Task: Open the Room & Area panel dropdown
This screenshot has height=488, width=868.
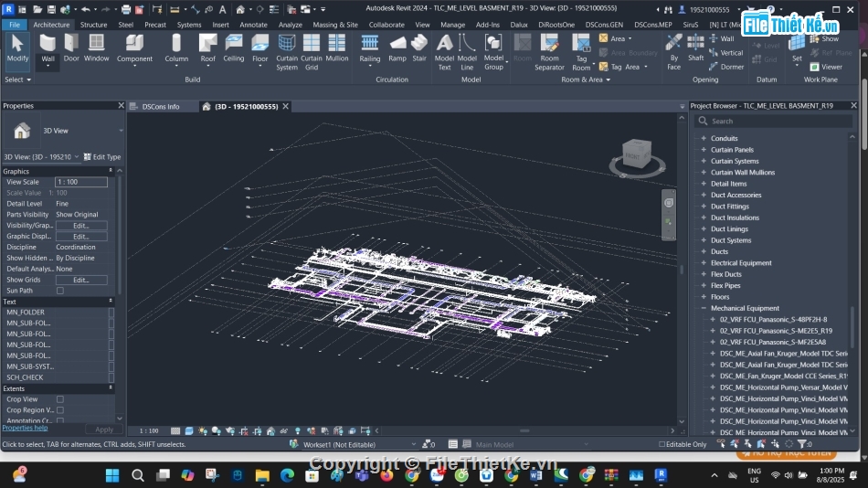Action: tap(586, 80)
